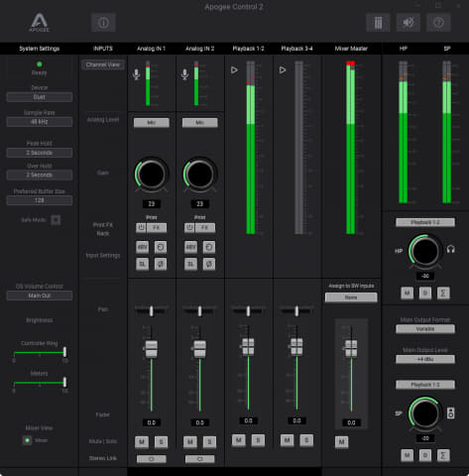The width and height of the screenshot is (469, 476).
Task: Open the Device dropdown showing Duet
Action: coord(40,97)
